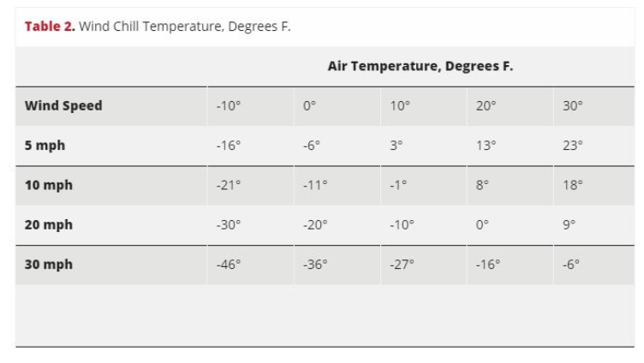Click the "5 mph" row label

45,146
